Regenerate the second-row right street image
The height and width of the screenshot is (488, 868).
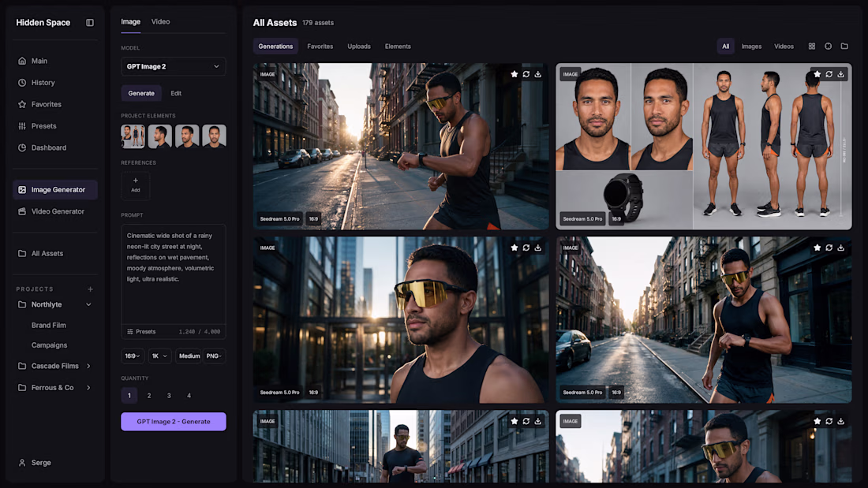tap(829, 248)
